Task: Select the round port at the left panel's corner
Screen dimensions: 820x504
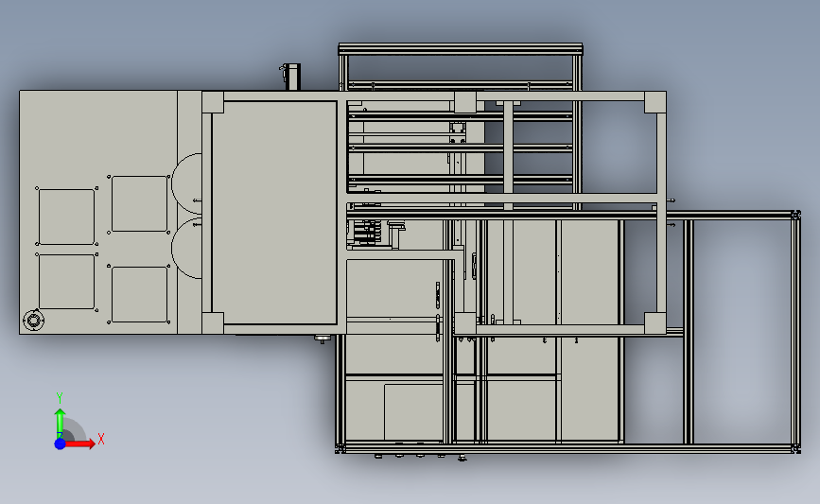Action: [x=33, y=320]
